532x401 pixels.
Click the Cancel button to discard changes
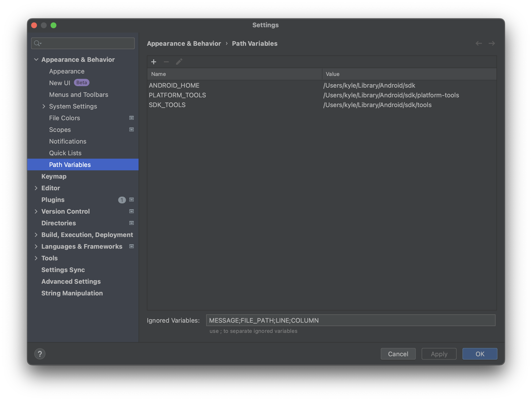tap(398, 354)
